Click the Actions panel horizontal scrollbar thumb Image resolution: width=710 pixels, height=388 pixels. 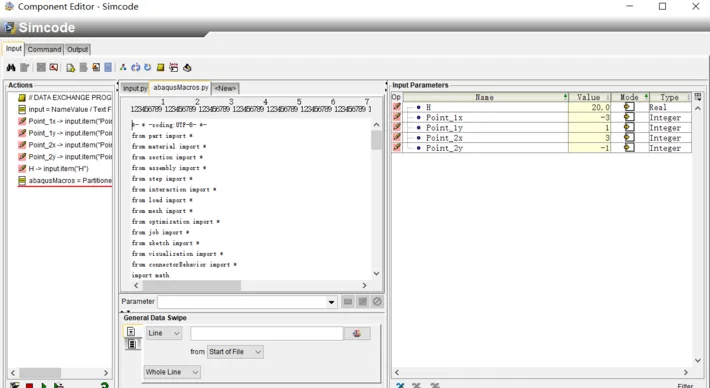[x=40, y=373]
